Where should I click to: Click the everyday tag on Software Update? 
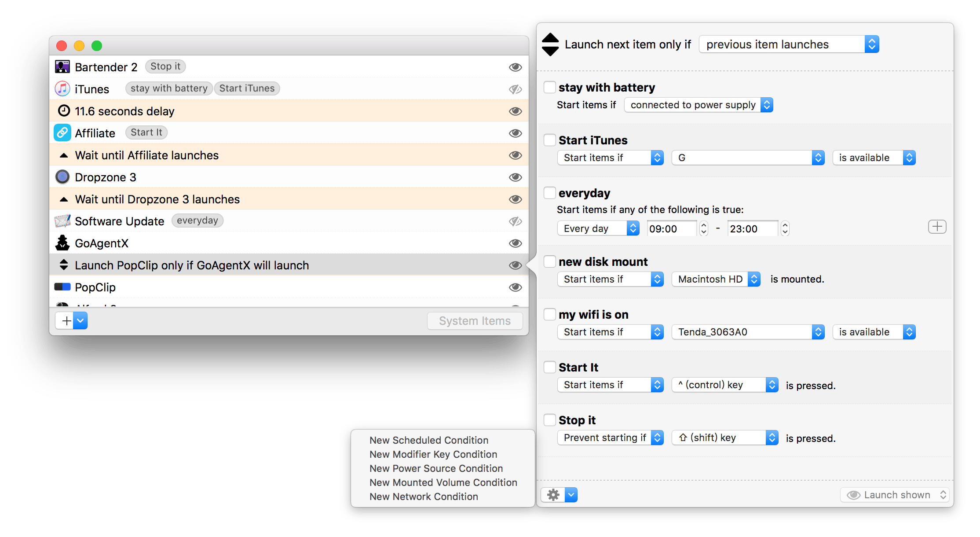[197, 221]
